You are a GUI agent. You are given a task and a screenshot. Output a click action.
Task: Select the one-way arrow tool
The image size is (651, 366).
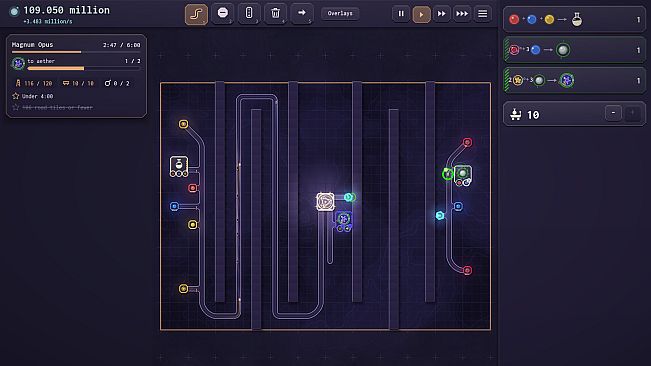[x=302, y=14]
